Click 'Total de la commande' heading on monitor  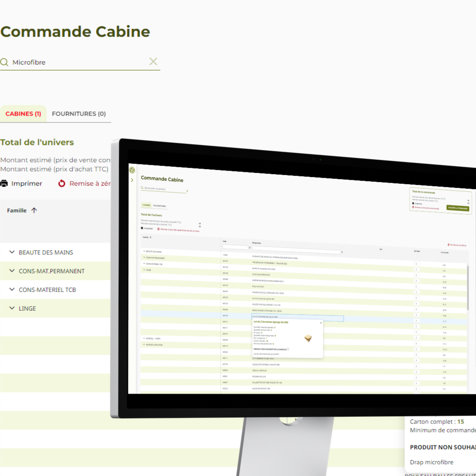(x=424, y=192)
